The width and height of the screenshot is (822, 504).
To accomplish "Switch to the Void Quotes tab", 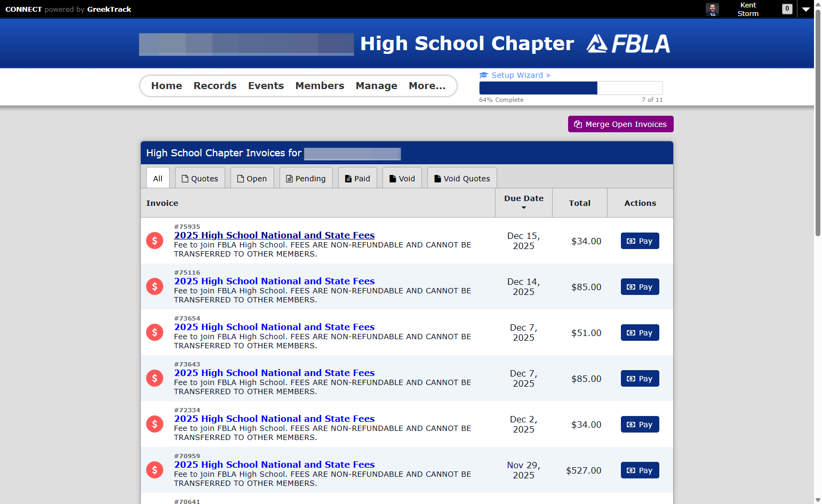I will click(x=462, y=178).
